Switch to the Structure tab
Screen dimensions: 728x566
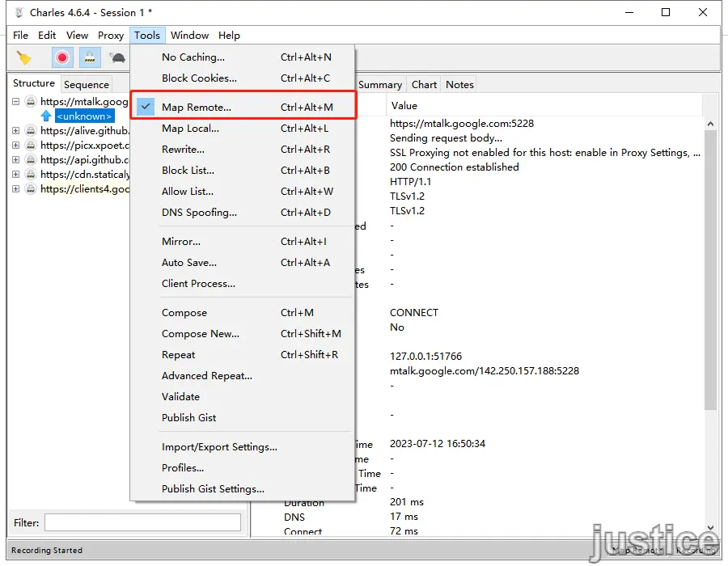click(x=34, y=83)
